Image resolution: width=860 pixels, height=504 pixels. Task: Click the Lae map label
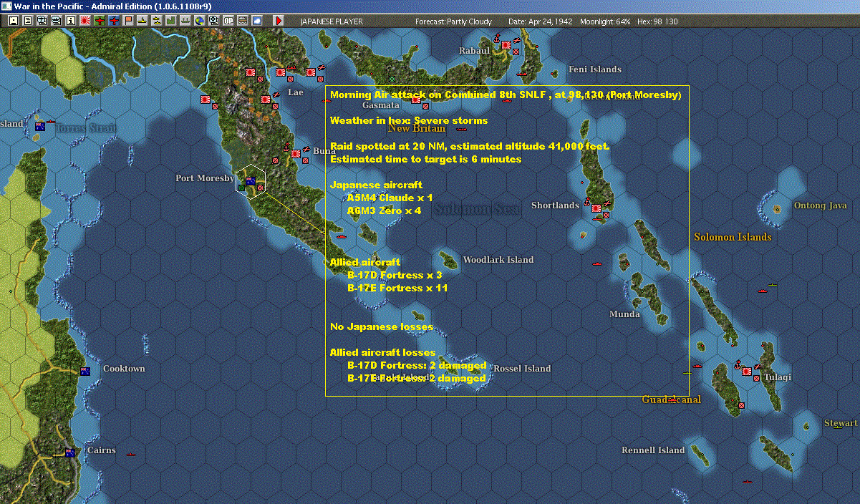click(296, 92)
